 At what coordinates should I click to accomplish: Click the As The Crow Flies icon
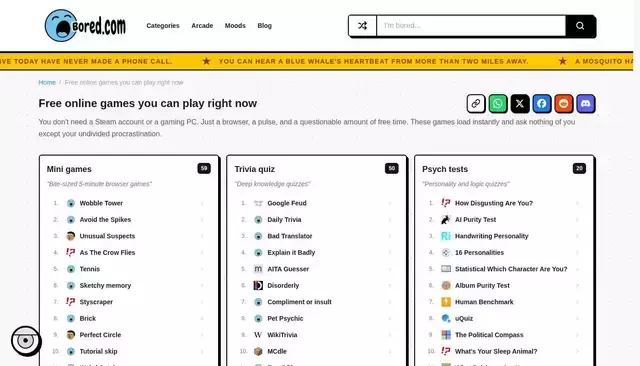71,253
